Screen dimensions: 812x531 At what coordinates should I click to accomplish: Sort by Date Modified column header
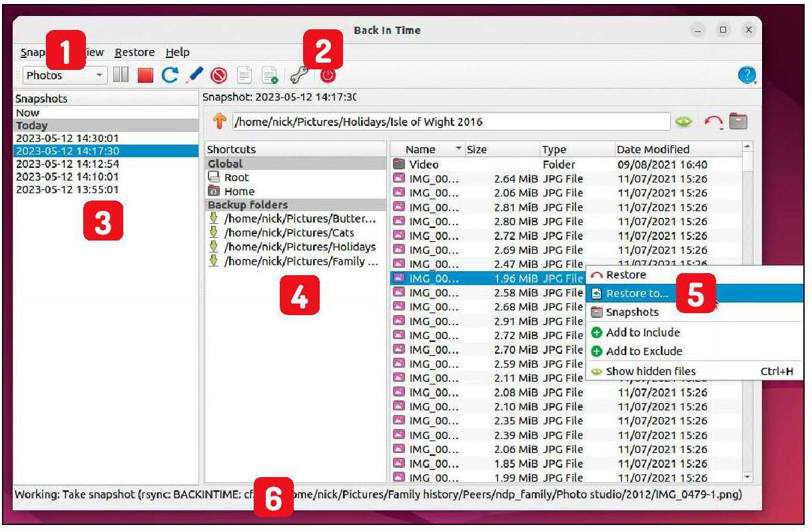click(x=677, y=149)
